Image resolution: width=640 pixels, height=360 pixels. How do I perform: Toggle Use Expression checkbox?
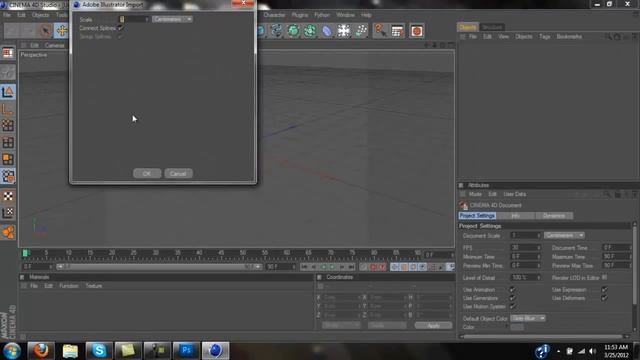tap(604, 289)
